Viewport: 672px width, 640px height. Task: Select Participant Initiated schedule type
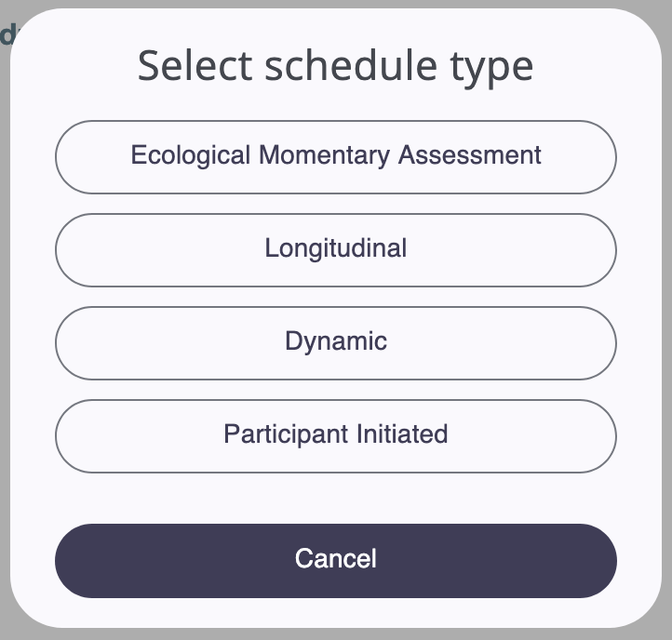click(336, 436)
